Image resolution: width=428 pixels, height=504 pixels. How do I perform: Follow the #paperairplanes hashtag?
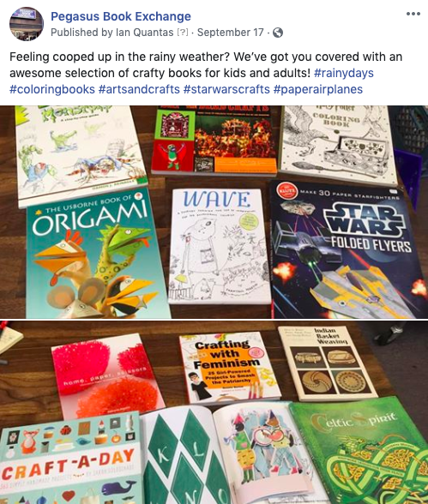[317, 89]
